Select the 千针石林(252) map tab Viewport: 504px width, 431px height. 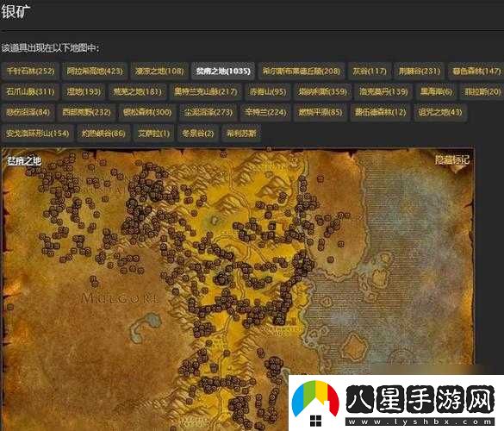point(30,71)
